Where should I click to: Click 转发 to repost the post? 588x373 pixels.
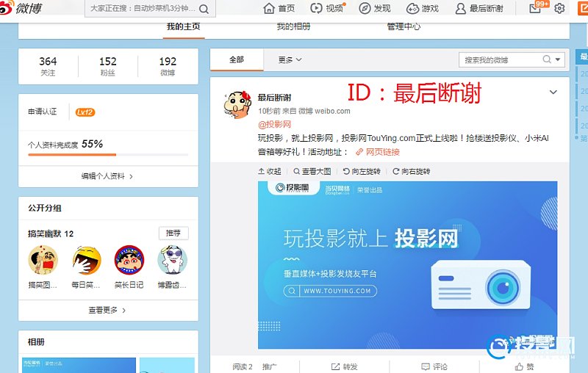click(x=344, y=366)
